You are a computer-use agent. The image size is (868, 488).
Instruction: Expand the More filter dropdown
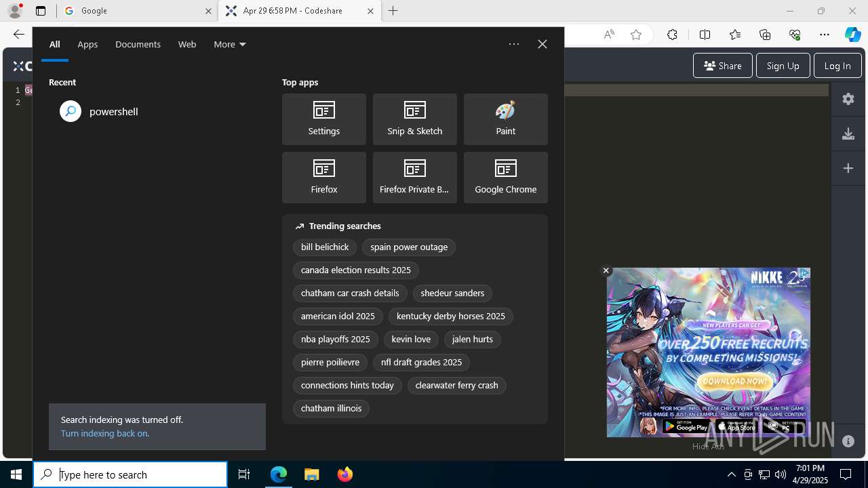pos(230,44)
